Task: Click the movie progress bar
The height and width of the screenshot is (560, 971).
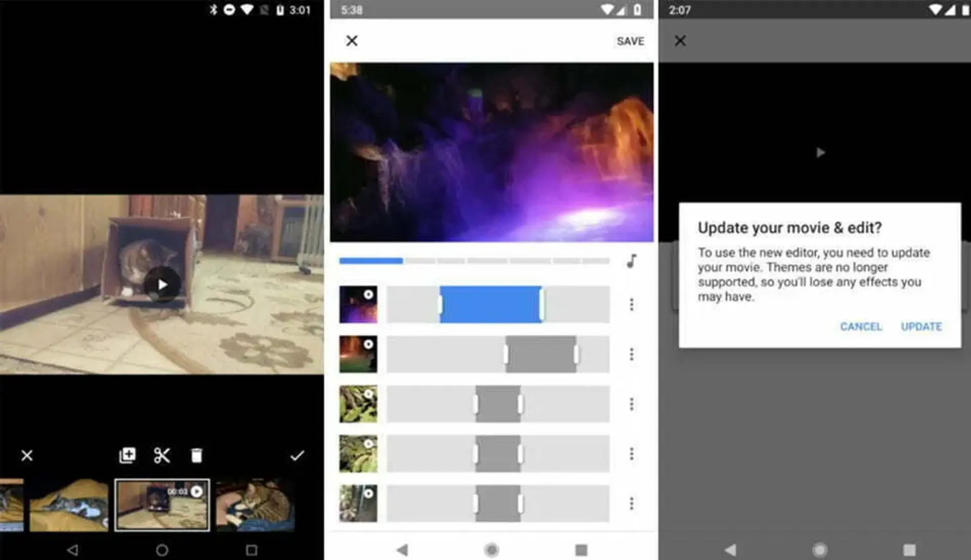Action: 474,261
